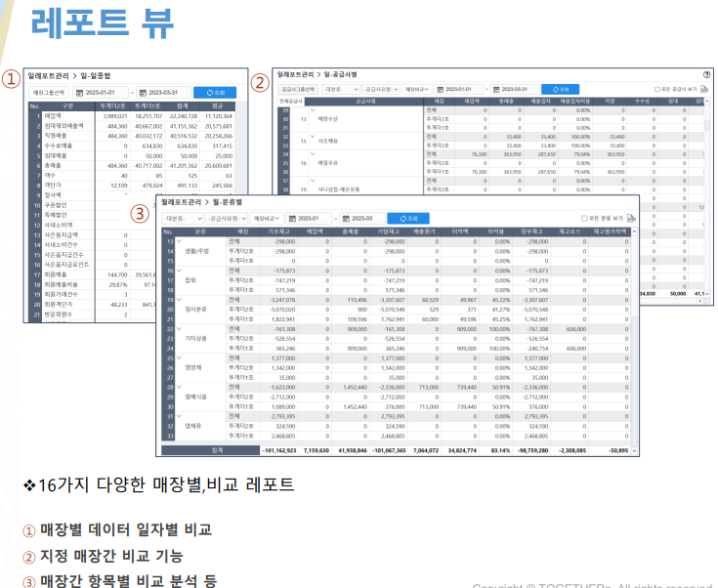Collapse 사조해표 supplier row chevron
The width and height of the screenshot is (718, 588).
(313, 136)
